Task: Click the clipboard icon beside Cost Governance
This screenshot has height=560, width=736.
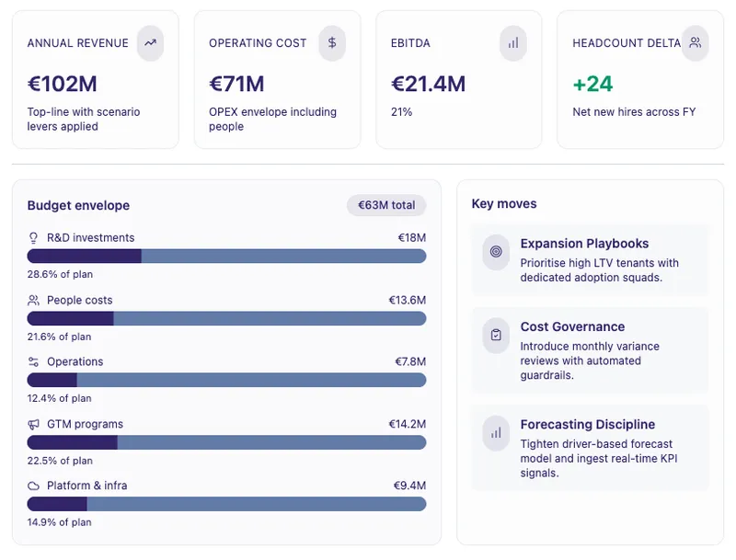Action: [x=496, y=335]
